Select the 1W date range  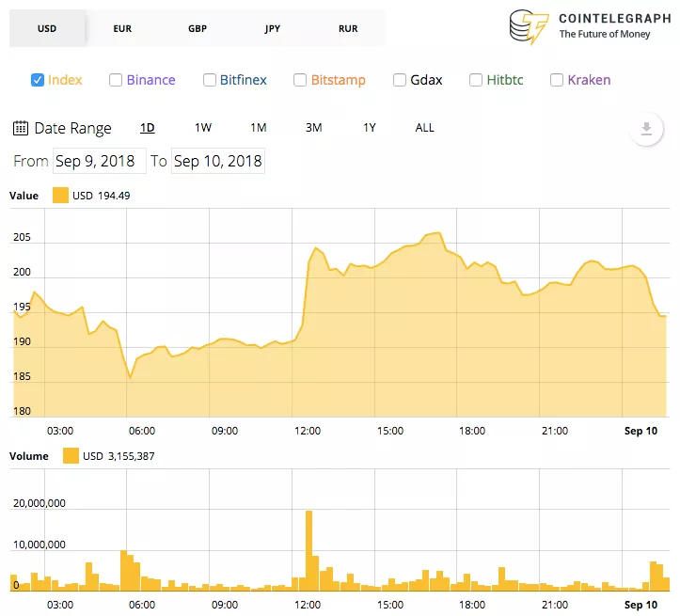tap(203, 128)
